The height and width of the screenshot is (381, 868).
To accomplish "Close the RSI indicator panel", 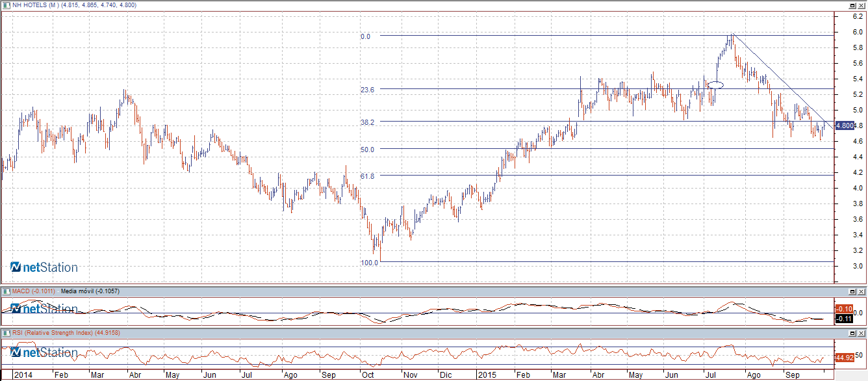I will coord(862,333).
